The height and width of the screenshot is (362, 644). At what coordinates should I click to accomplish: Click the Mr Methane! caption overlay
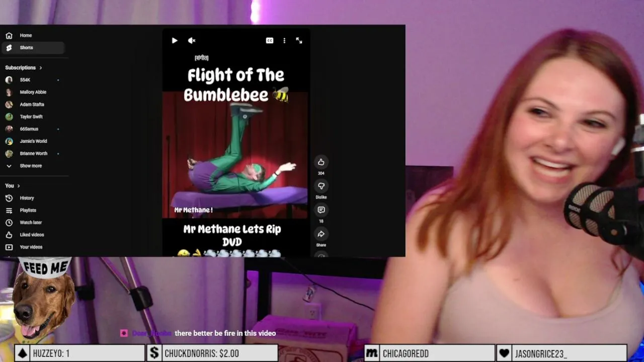tap(193, 210)
